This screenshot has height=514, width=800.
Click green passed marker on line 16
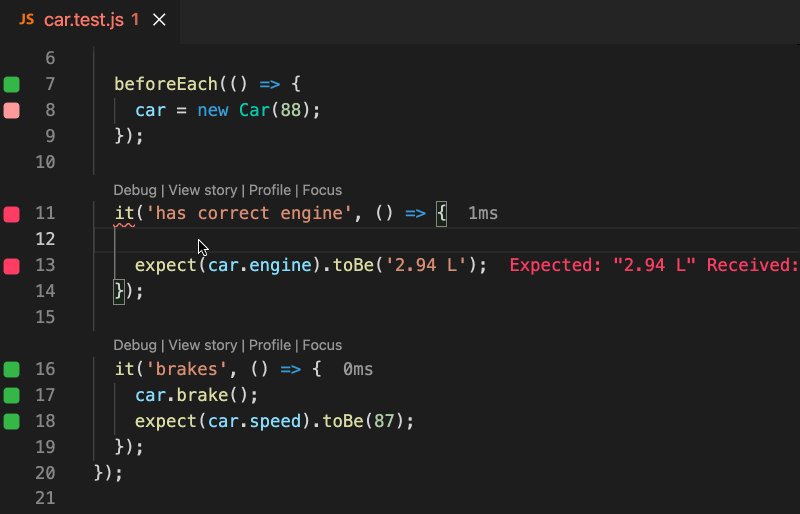click(x=12, y=370)
